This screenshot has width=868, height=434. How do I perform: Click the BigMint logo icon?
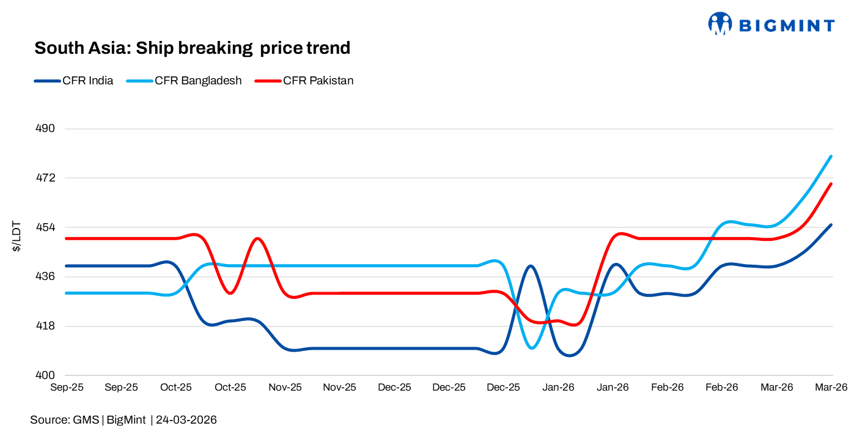click(720, 24)
